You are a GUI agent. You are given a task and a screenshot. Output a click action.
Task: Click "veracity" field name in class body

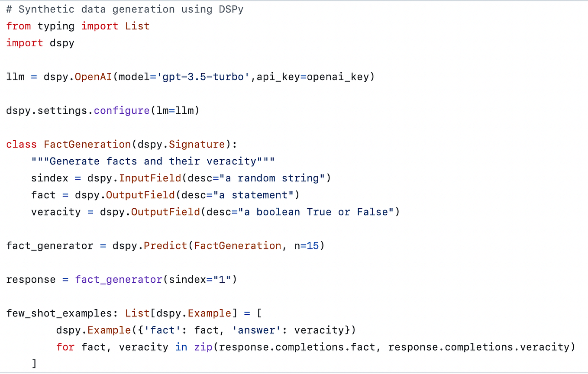56,212
